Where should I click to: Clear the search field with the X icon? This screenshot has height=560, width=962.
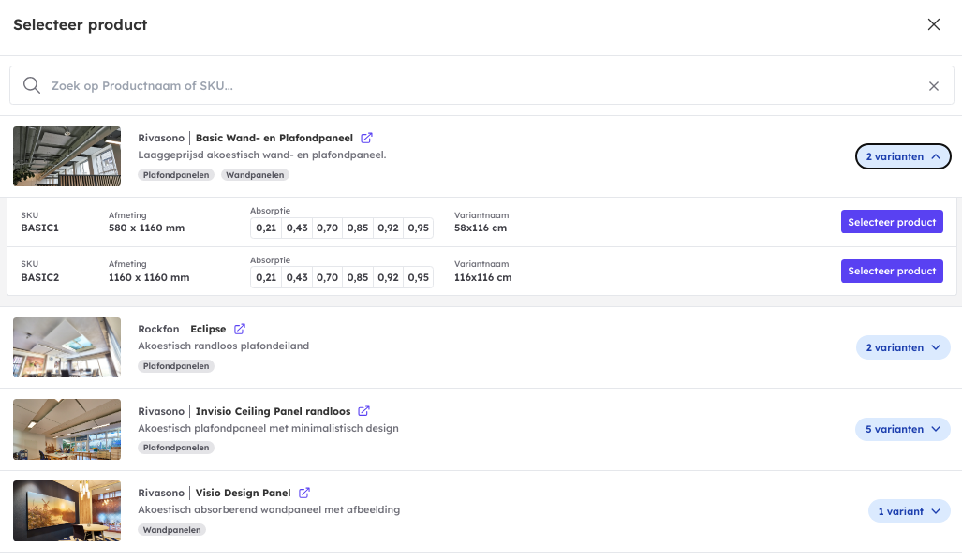933,86
